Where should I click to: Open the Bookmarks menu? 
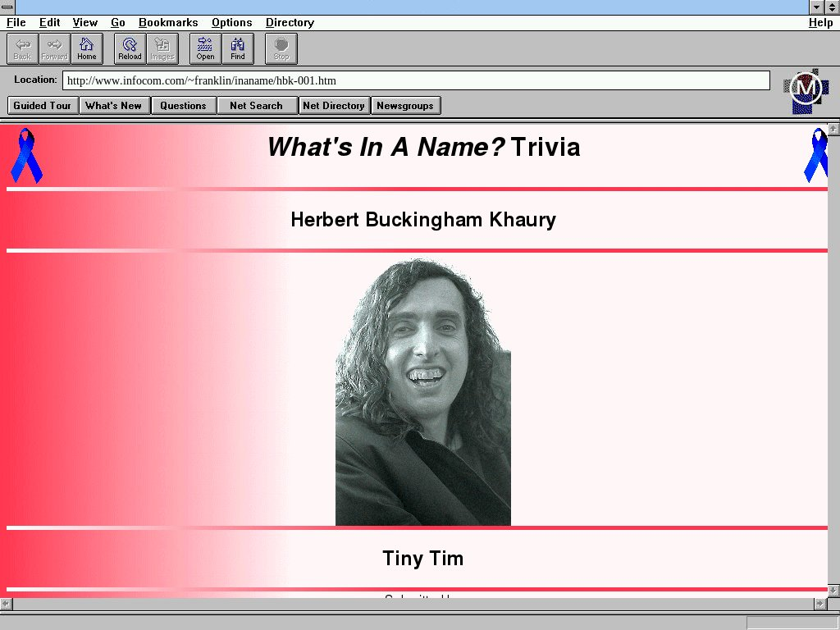point(168,23)
